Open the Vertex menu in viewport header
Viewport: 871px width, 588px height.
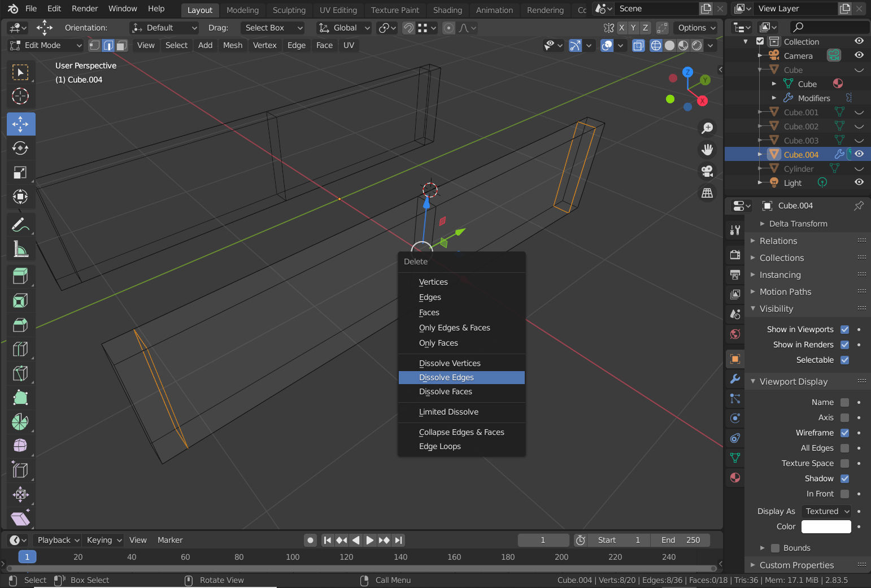265,45
